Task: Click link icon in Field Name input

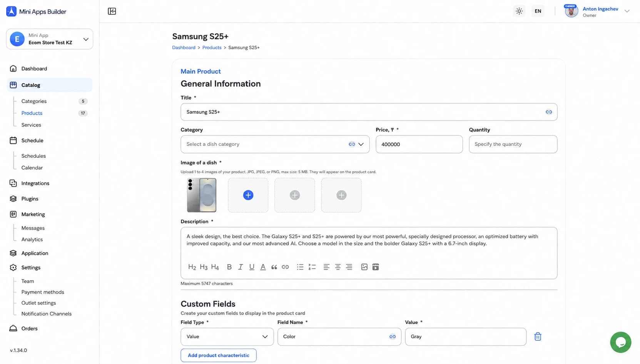Action: 393,337
